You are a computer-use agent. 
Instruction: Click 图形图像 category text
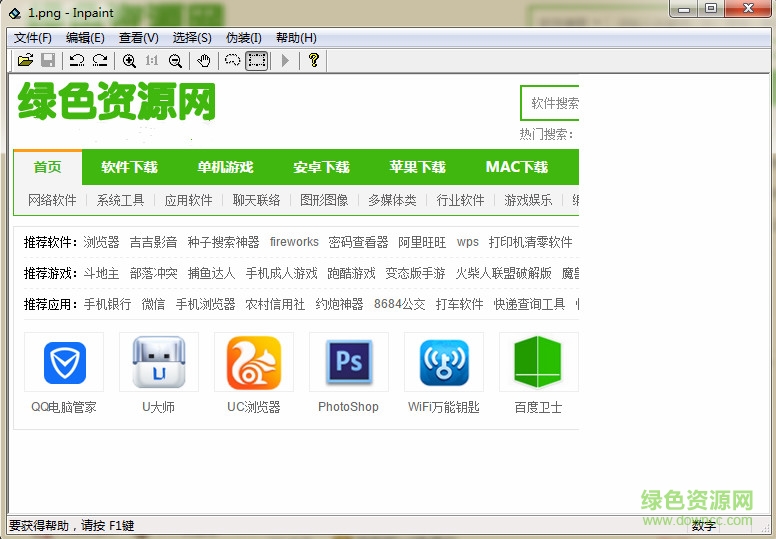point(324,200)
